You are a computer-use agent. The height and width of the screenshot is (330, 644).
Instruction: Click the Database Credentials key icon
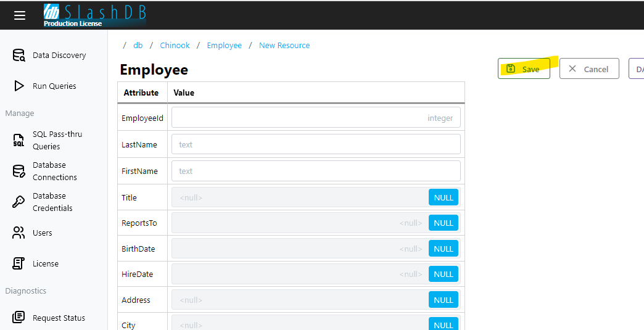[x=19, y=202]
